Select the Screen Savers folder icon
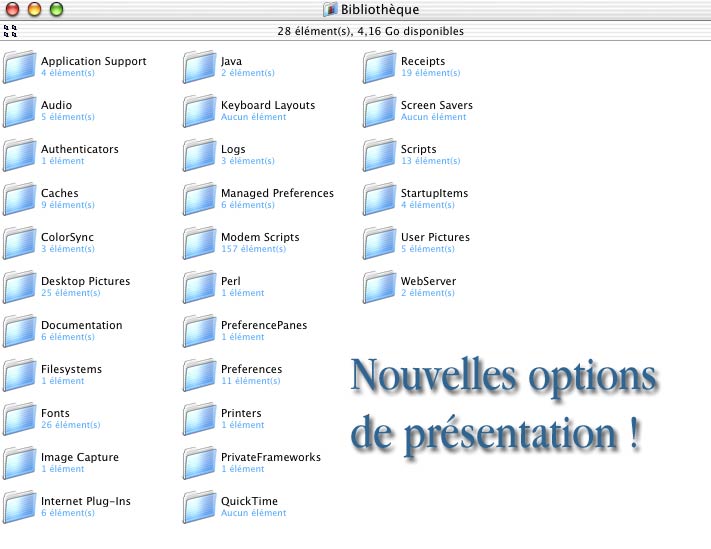The height and width of the screenshot is (549, 711). 380,111
